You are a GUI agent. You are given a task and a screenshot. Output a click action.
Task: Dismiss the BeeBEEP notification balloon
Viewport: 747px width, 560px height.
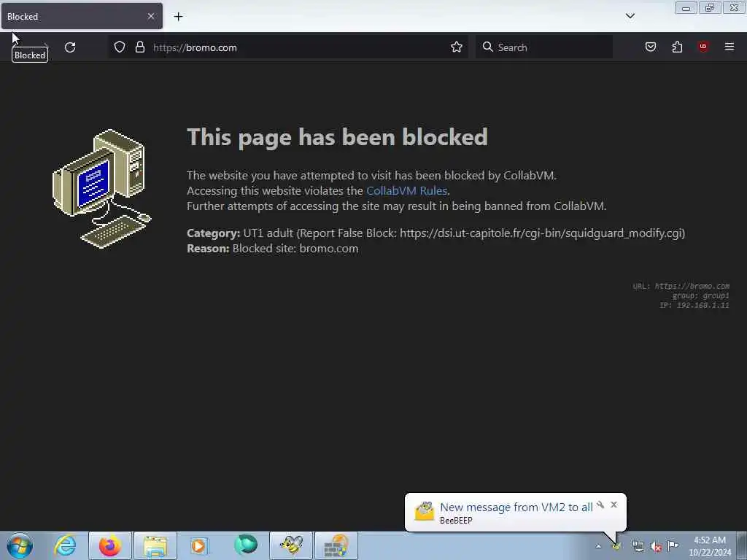pos(614,505)
